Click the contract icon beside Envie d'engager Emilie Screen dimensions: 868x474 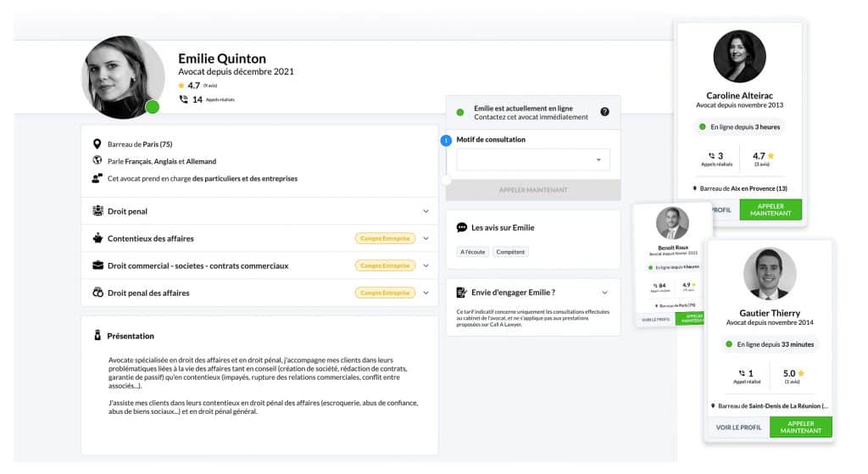tap(461, 293)
